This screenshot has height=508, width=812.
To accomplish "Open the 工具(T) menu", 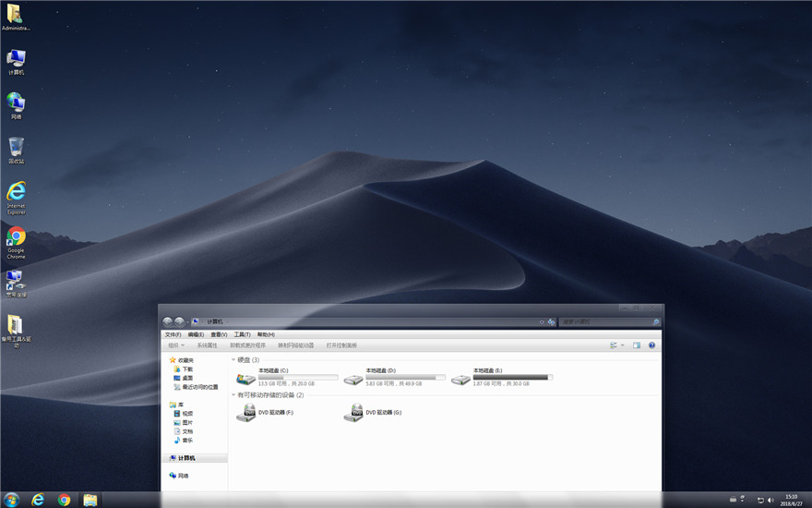I will point(242,335).
